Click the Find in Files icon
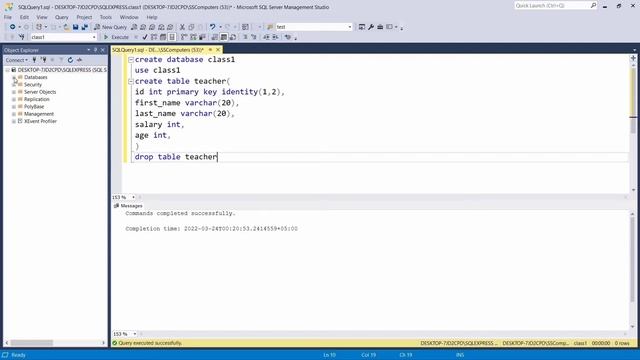This screenshot has width=640, height=360. (x=270, y=27)
